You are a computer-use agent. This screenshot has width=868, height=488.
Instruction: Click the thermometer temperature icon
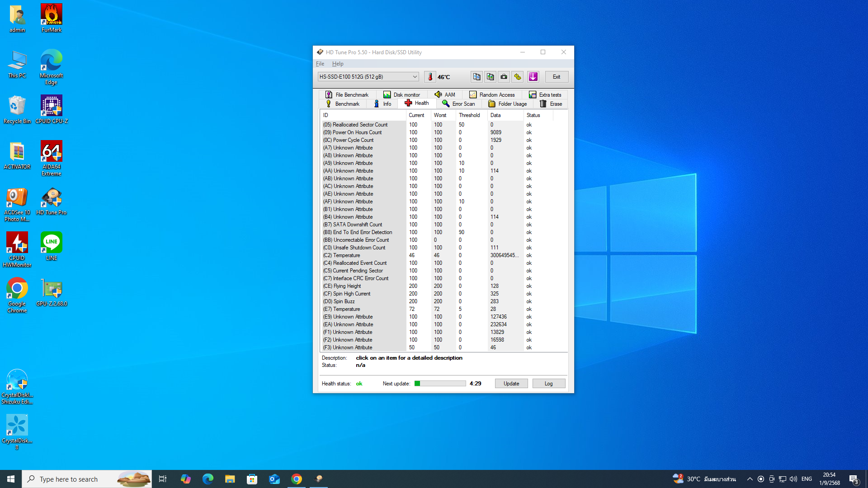click(x=430, y=77)
